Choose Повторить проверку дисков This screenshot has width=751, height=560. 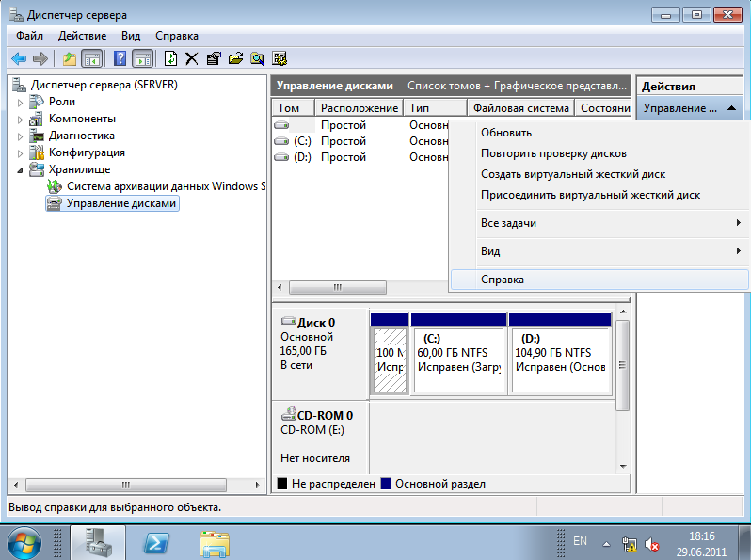click(x=599, y=153)
